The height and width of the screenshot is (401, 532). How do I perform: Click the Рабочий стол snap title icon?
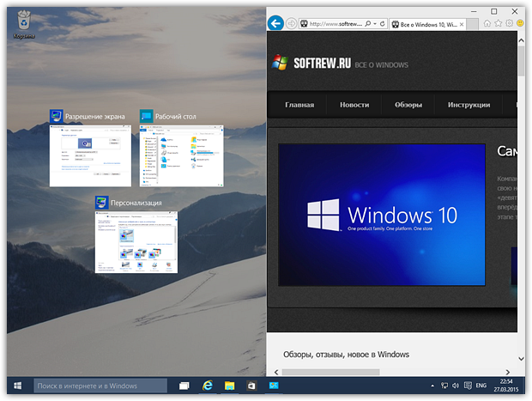point(147,116)
